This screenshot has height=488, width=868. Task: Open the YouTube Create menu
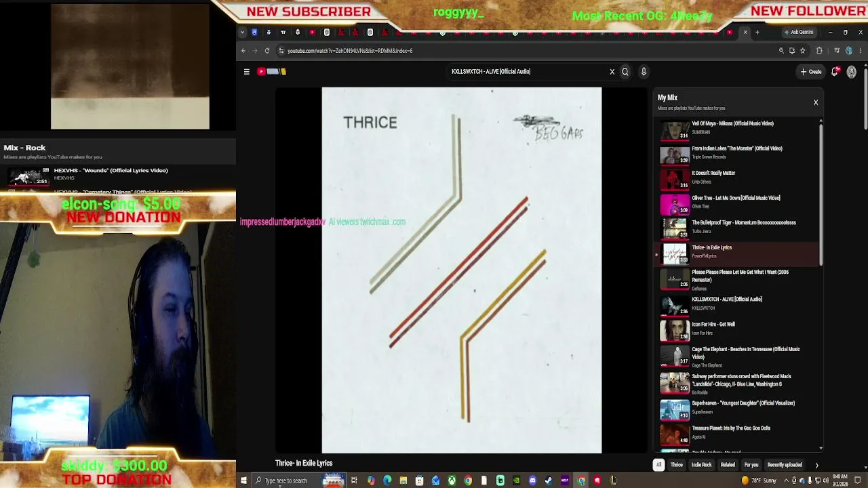point(811,71)
